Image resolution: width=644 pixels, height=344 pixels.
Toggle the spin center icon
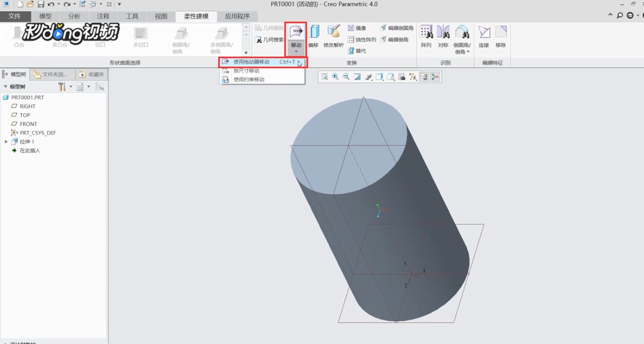click(435, 77)
